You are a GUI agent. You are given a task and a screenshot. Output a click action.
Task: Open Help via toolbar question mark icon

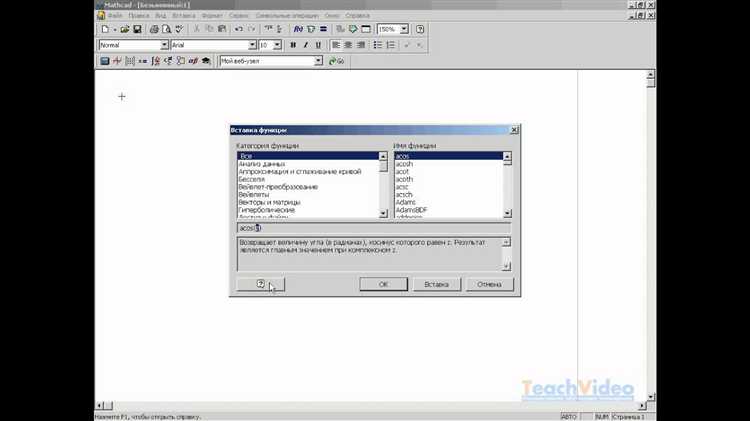click(x=420, y=29)
